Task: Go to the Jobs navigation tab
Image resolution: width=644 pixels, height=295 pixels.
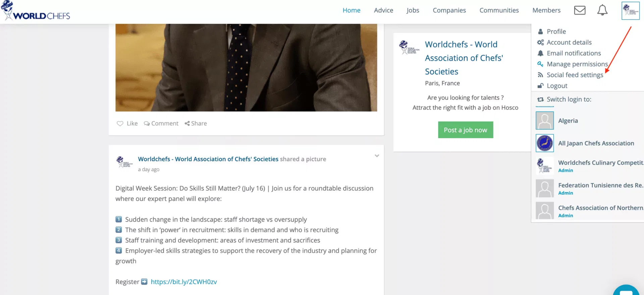Action: (x=413, y=10)
